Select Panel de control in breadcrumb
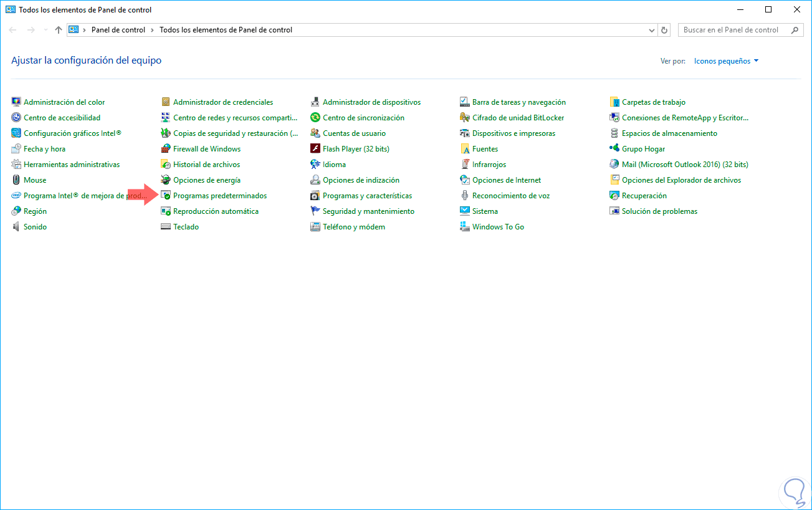The width and height of the screenshot is (812, 510). coord(118,30)
